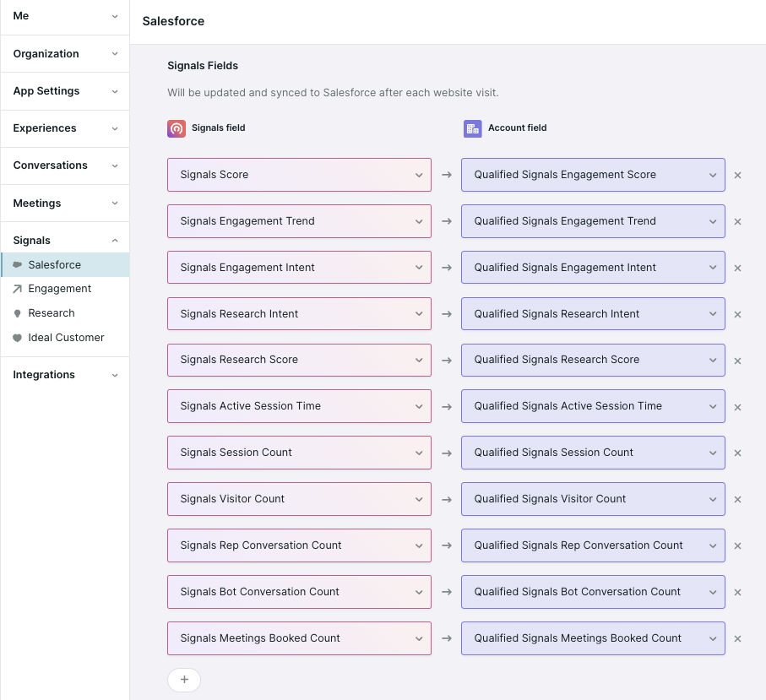
Task: Expand the App Settings section
Action: point(65,91)
